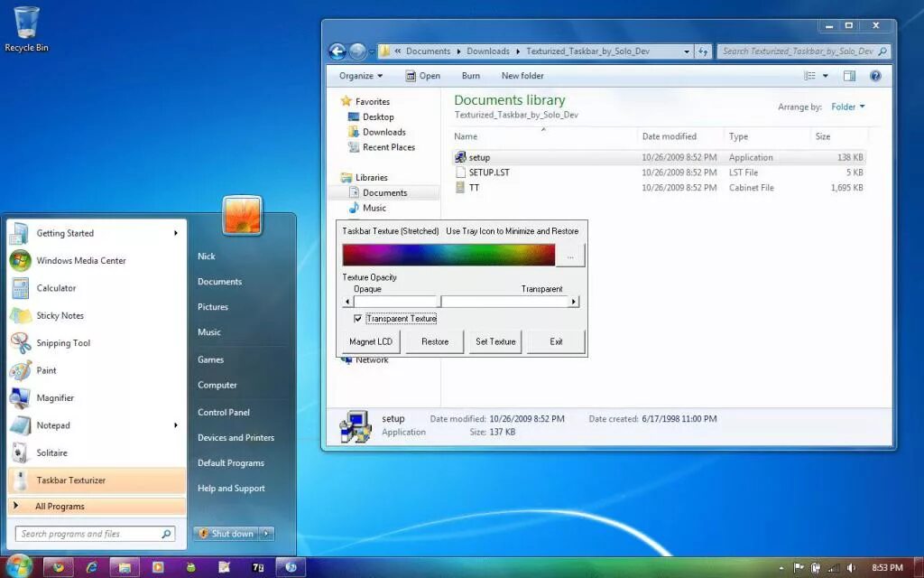
Task: Go forward in Explorer window
Action: (x=357, y=51)
